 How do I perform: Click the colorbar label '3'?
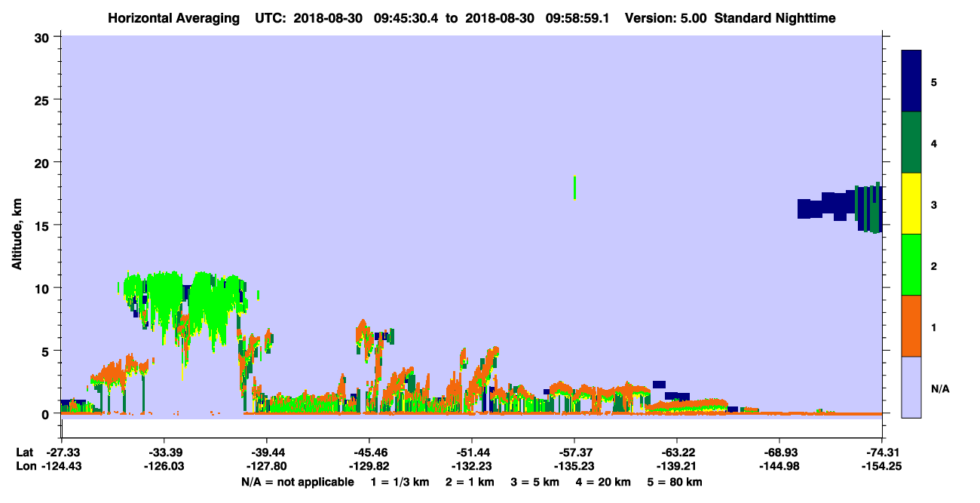[x=934, y=204]
